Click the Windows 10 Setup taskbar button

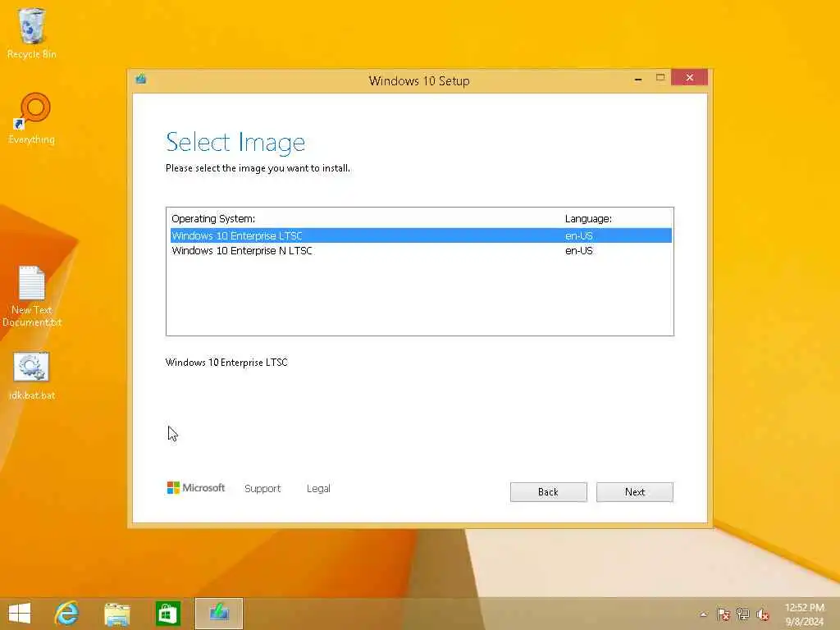tap(218, 614)
